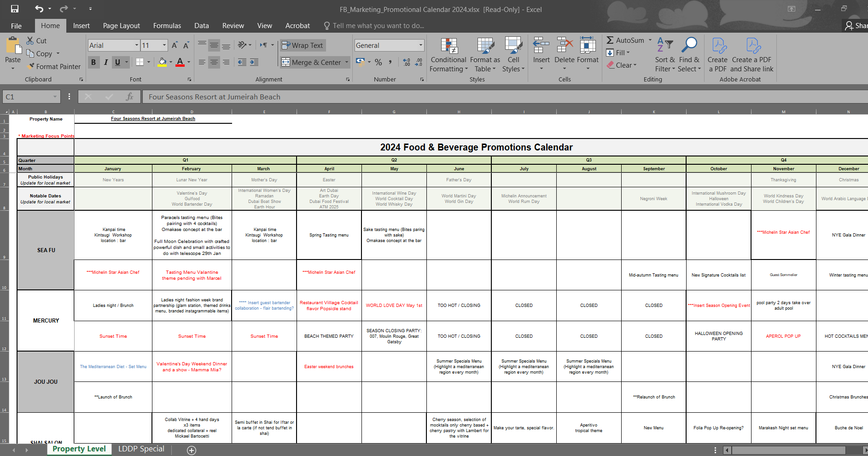868x456 pixels.
Task: Toggle italic formatting
Action: pos(105,62)
